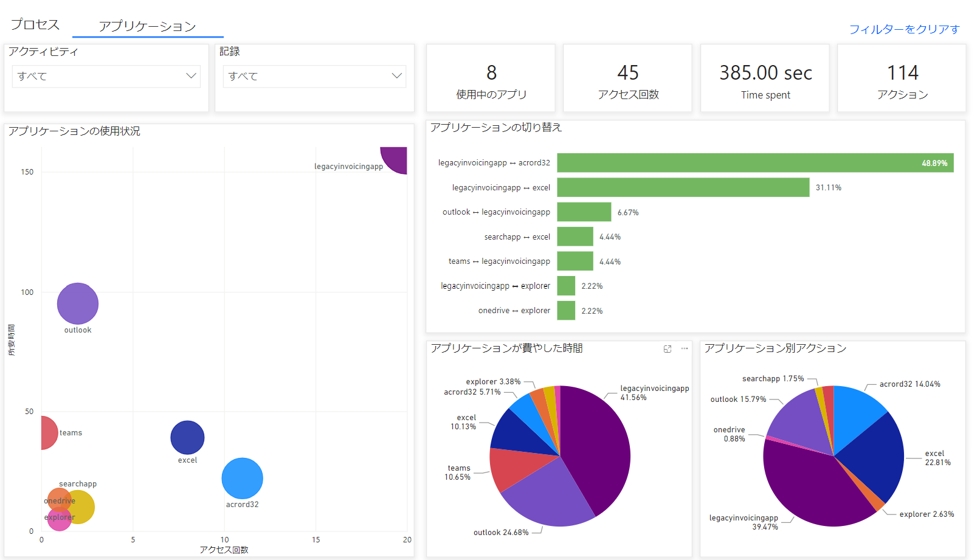Click the yellow searchapp bubble

click(x=84, y=507)
